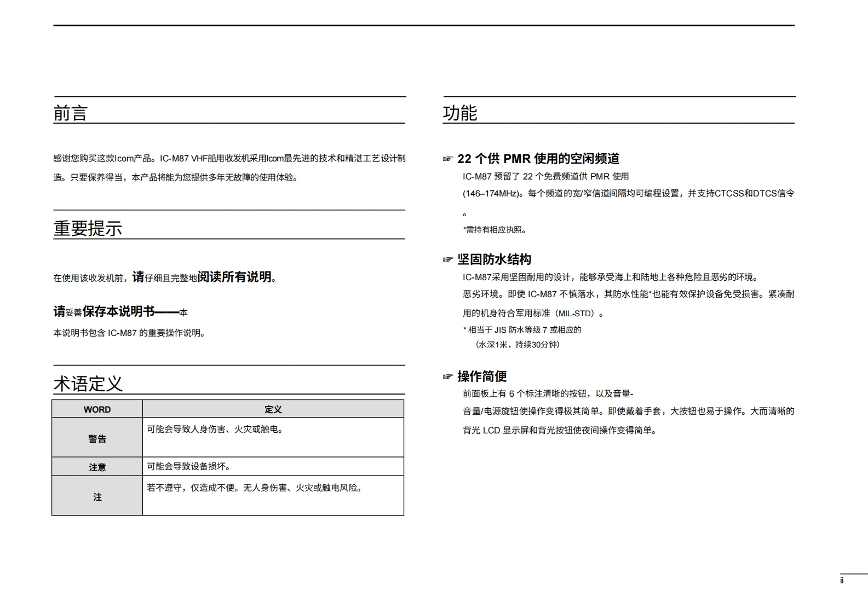Screen dimensions: 868x614
Task: Click the page number ii
Action: (842, 581)
